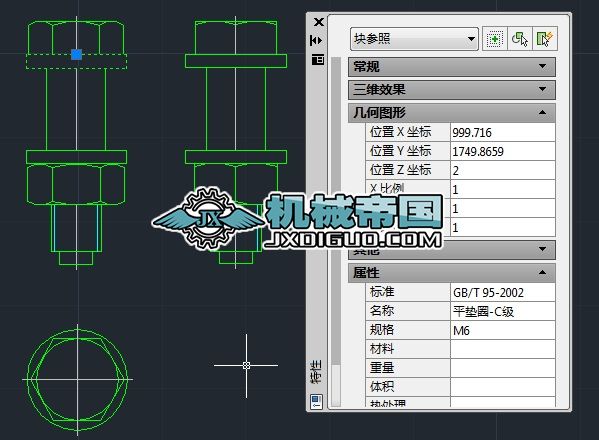
Task: Click the blue grip on the selected washer
Action: point(76,55)
